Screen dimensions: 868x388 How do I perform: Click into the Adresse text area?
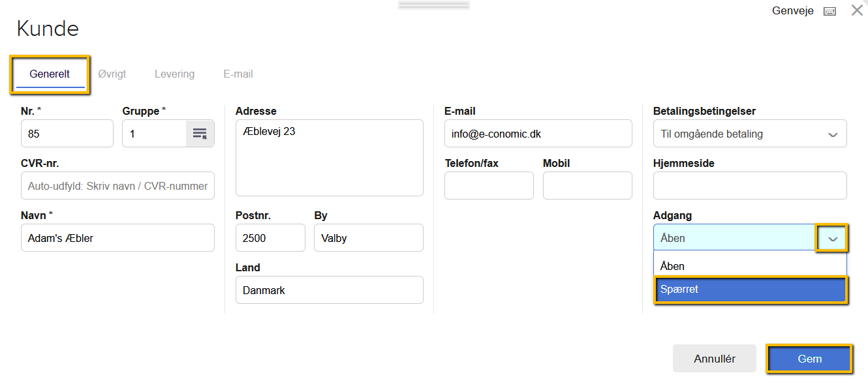point(329,158)
